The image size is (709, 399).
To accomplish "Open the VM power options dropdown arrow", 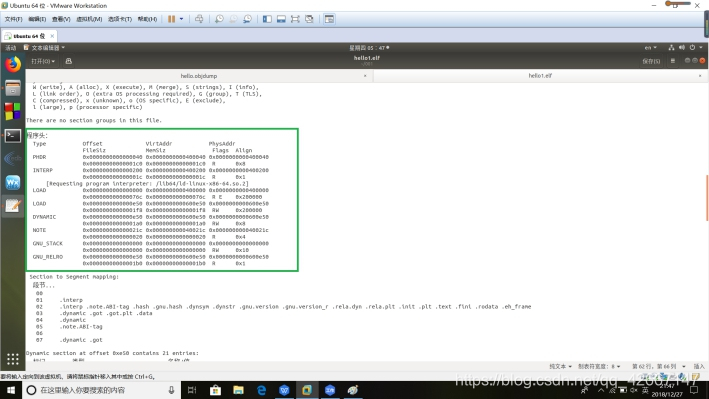I will click(181, 19).
